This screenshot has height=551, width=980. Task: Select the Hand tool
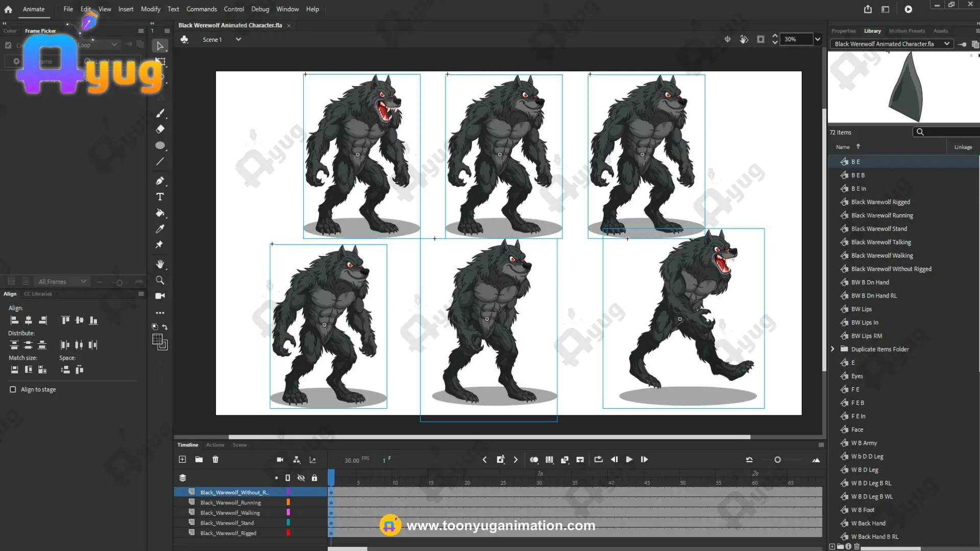pyautogui.click(x=160, y=264)
